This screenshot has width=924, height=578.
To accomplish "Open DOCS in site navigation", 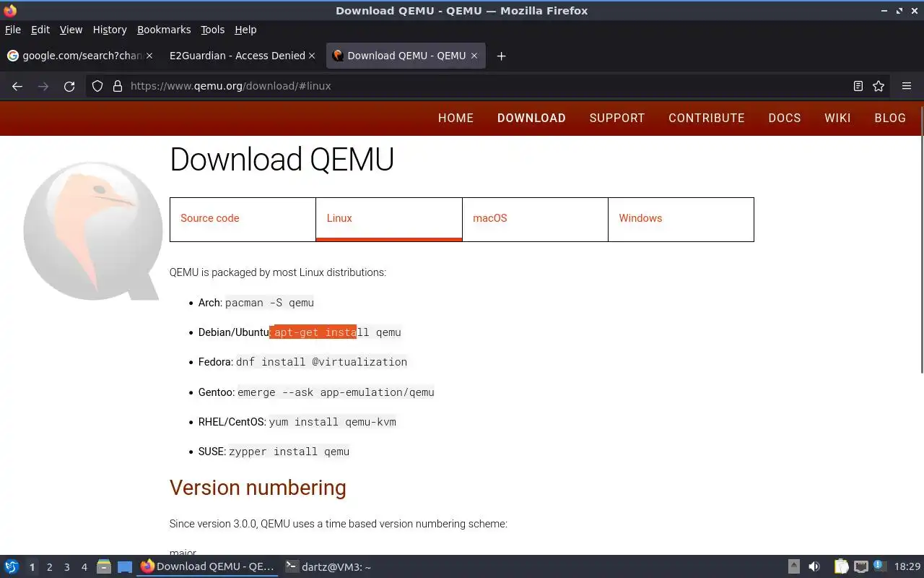I will [x=785, y=118].
